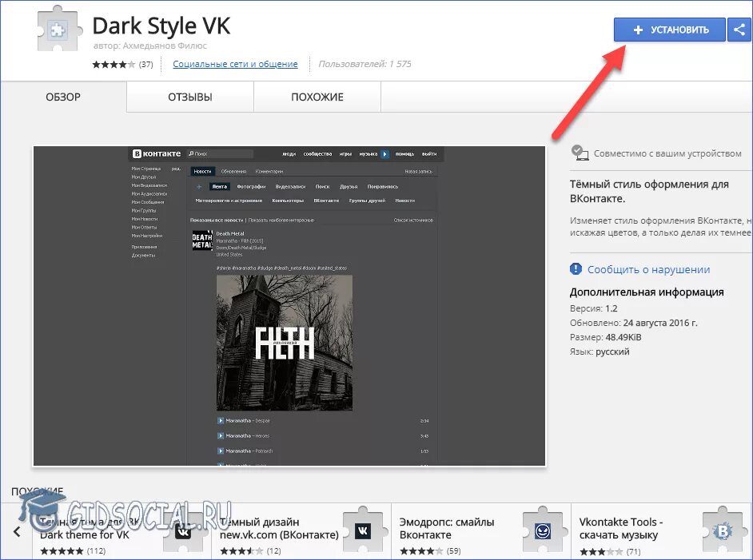The height and width of the screenshot is (560, 753).
Task: Click the author name Ахмедьянов Филюс
Action: pos(165,46)
